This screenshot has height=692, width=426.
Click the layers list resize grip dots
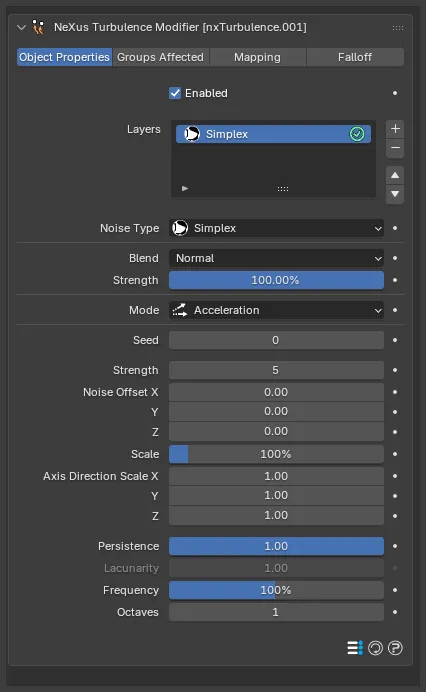pos(283,189)
